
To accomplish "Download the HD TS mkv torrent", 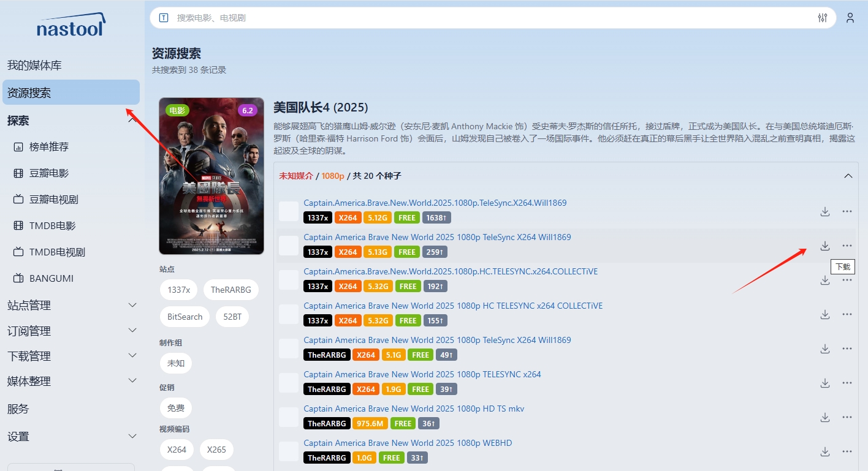I will click(x=825, y=417).
